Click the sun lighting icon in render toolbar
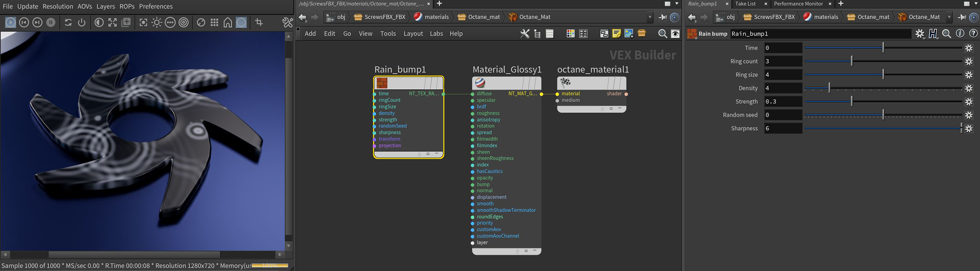980x271 pixels. click(x=157, y=22)
